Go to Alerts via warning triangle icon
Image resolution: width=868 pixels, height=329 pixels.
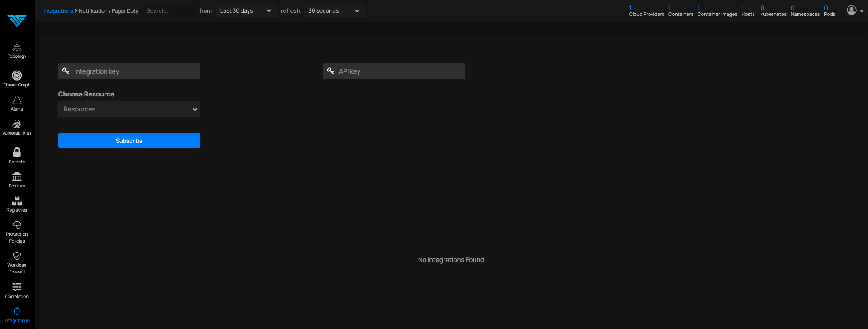tap(17, 100)
